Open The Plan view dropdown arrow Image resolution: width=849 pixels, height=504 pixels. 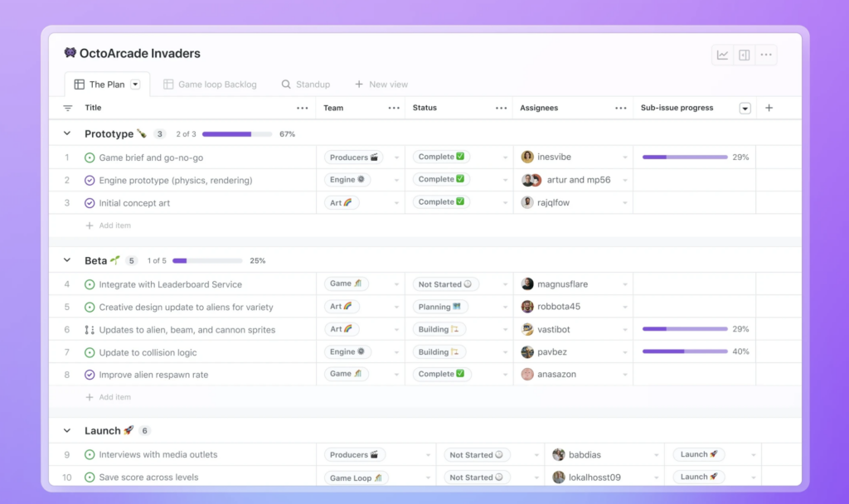click(x=135, y=85)
